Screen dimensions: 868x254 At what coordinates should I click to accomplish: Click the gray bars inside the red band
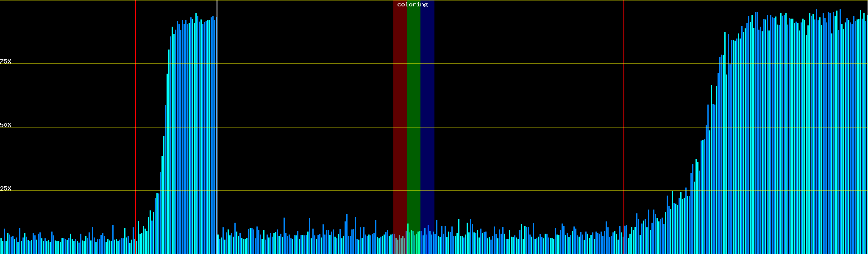pyautogui.click(x=400, y=245)
